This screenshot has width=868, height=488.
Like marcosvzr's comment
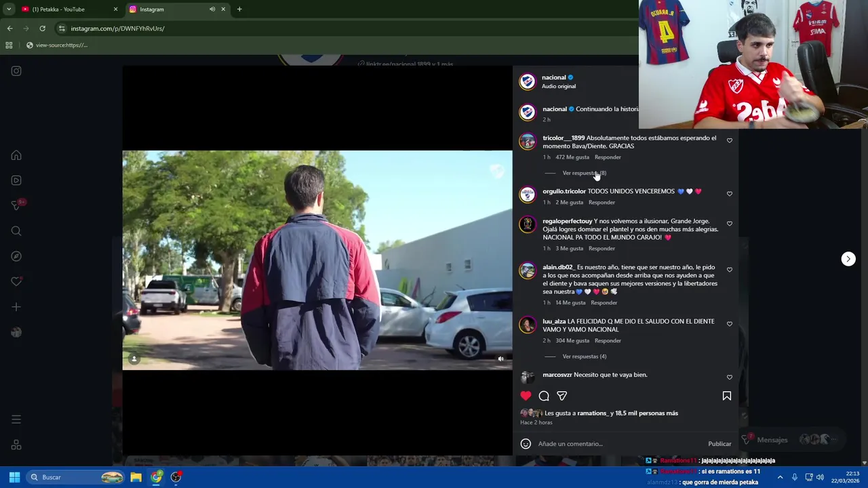pyautogui.click(x=730, y=377)
